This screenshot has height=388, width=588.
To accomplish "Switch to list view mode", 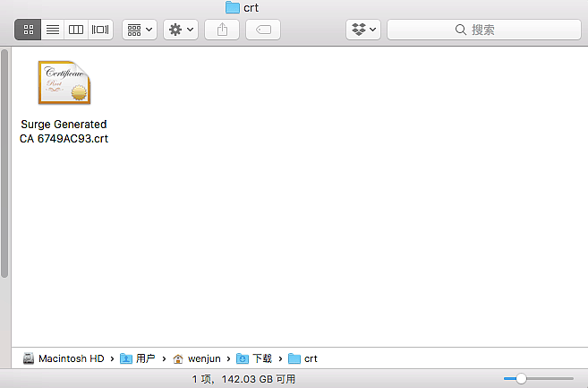I will [53, 30].
